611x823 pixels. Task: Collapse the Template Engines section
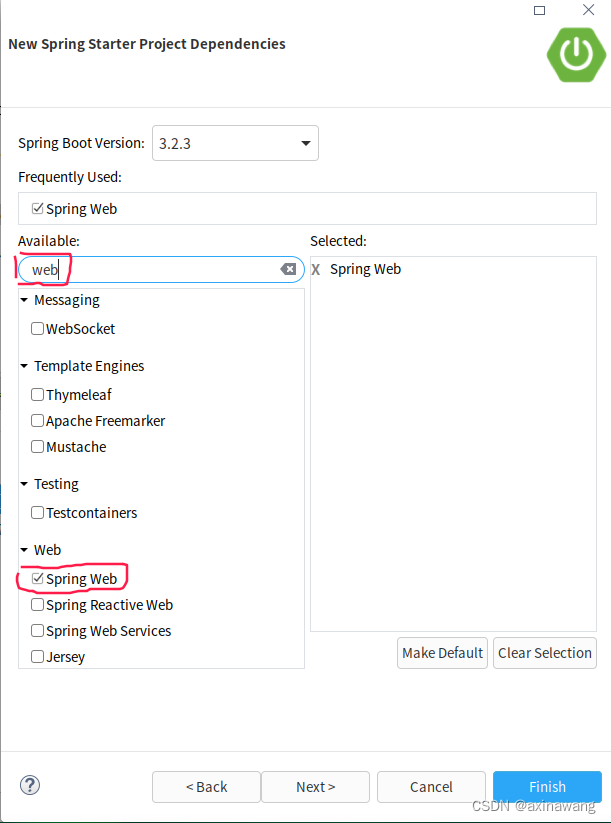23,365
